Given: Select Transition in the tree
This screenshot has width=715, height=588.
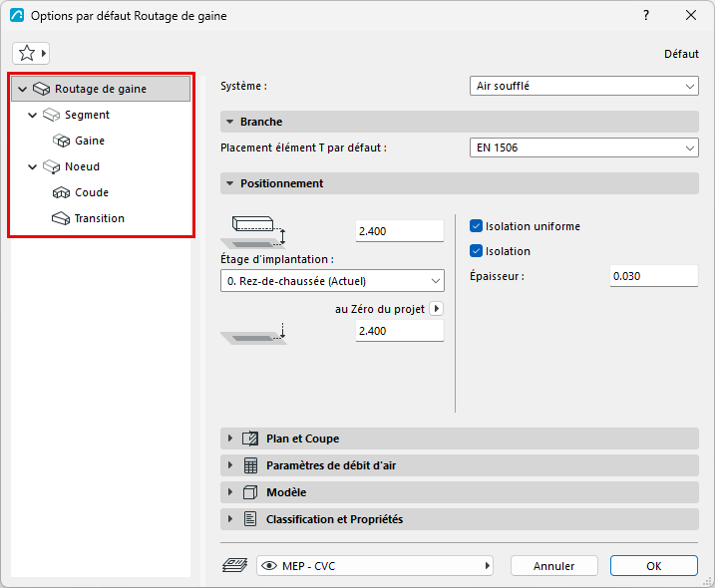Looking at the screenshot, I should click(100, 219).
